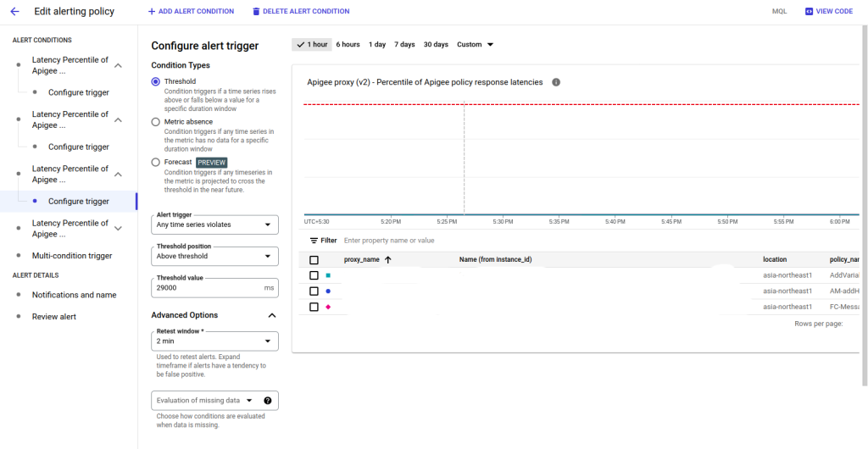Screen dimensions: 868x449
Task: Click the Add Alert Condition button
Action: (x=191, y=11)
